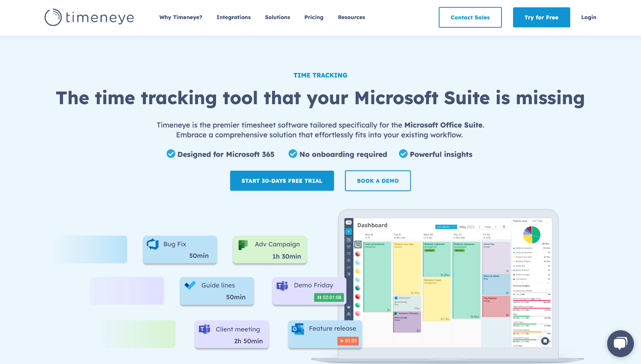
Task: Open the Why Timeneye? menu
Action: pos(181,17)
